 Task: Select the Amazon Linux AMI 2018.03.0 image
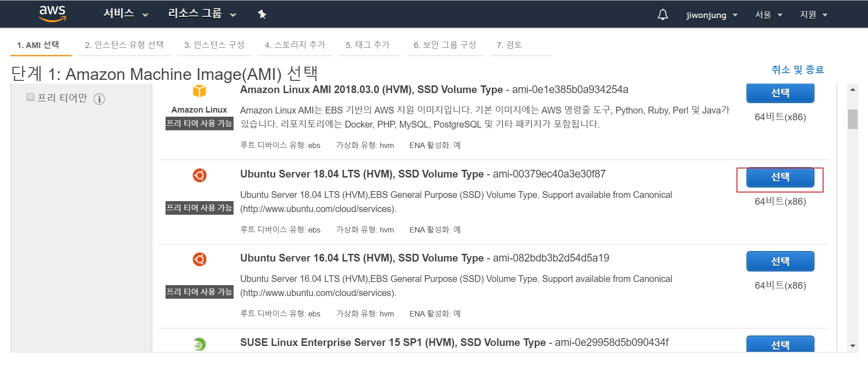tap(780, 93)
